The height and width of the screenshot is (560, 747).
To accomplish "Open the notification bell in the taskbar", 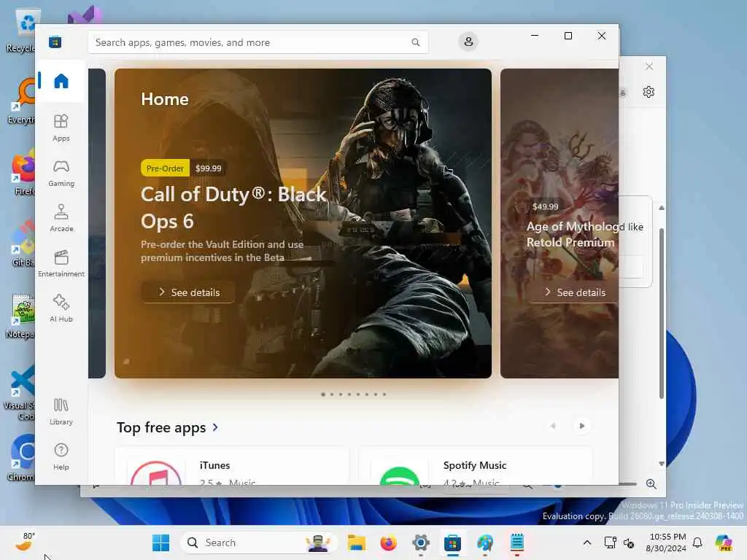I will [697, 542].
